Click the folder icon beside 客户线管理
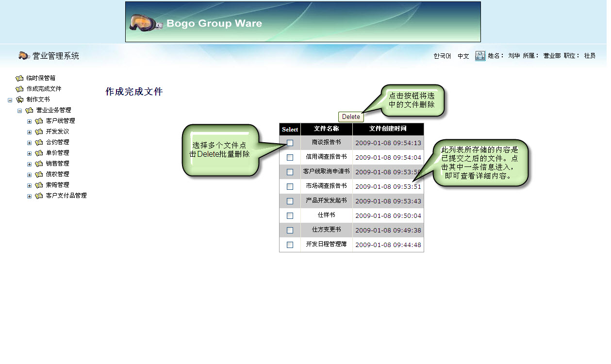 pyautogui.click(x=39, y=121)
